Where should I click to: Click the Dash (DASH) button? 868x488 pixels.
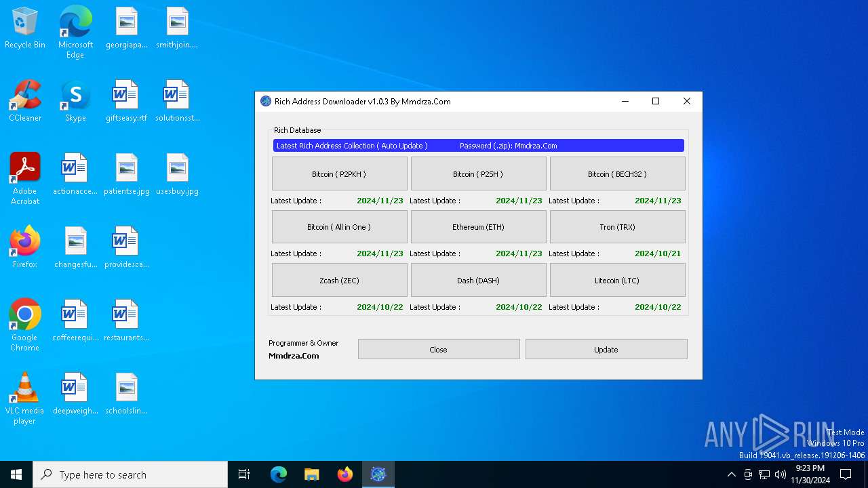coord(478,281)
